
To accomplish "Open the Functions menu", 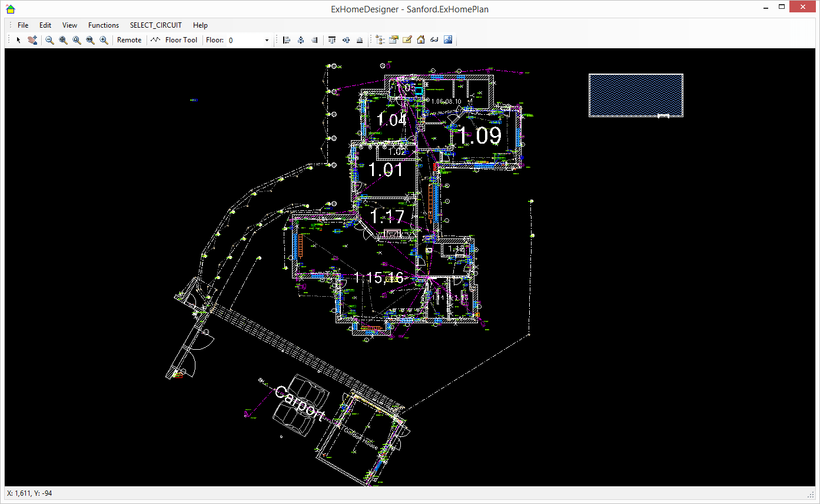I will click(104, 25).
